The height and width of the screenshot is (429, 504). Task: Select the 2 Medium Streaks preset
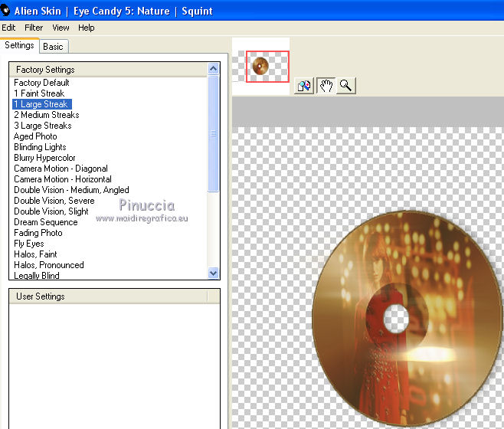click(46, 115)
